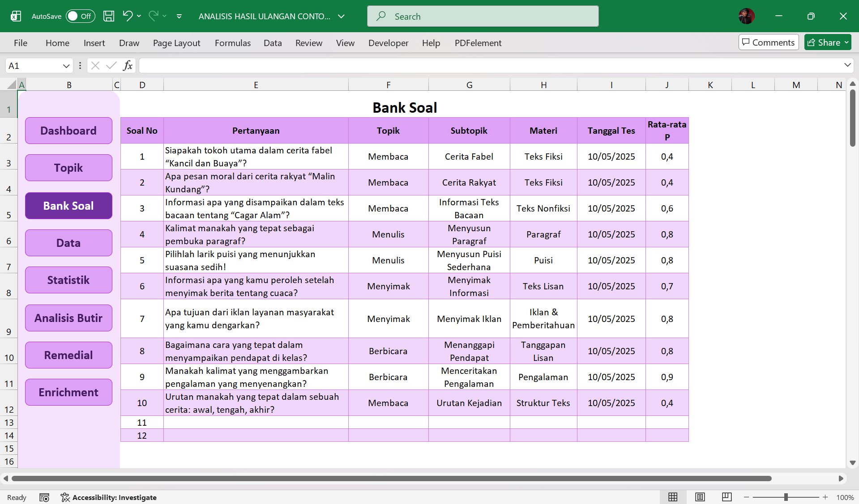859x504 pixels.
Task: Click the horizontal scrollbar left arrow
Action: click(x=5, y=479)
